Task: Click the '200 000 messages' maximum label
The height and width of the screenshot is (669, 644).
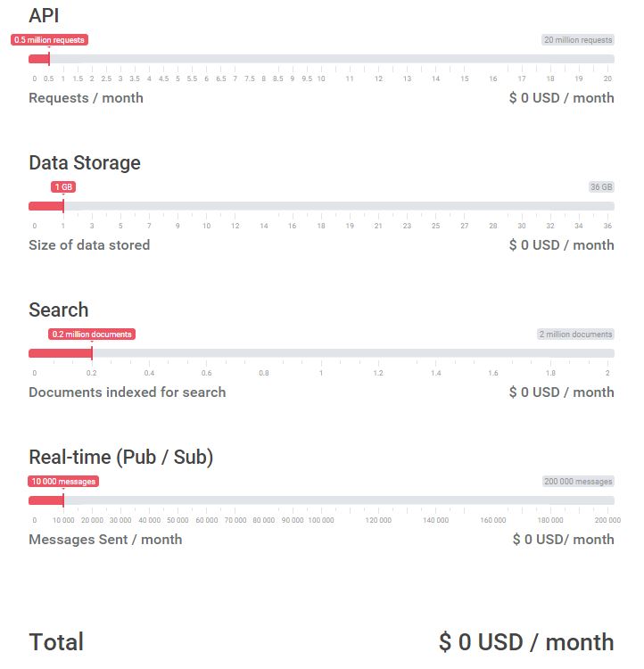Action: pyautogui.click(x=578, y=482)
